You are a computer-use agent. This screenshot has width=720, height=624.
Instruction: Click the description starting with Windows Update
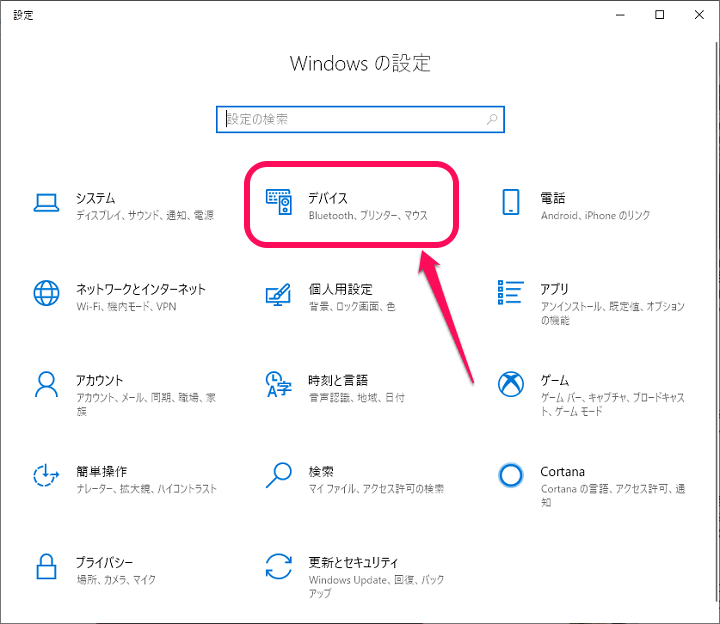pos(377,586)
